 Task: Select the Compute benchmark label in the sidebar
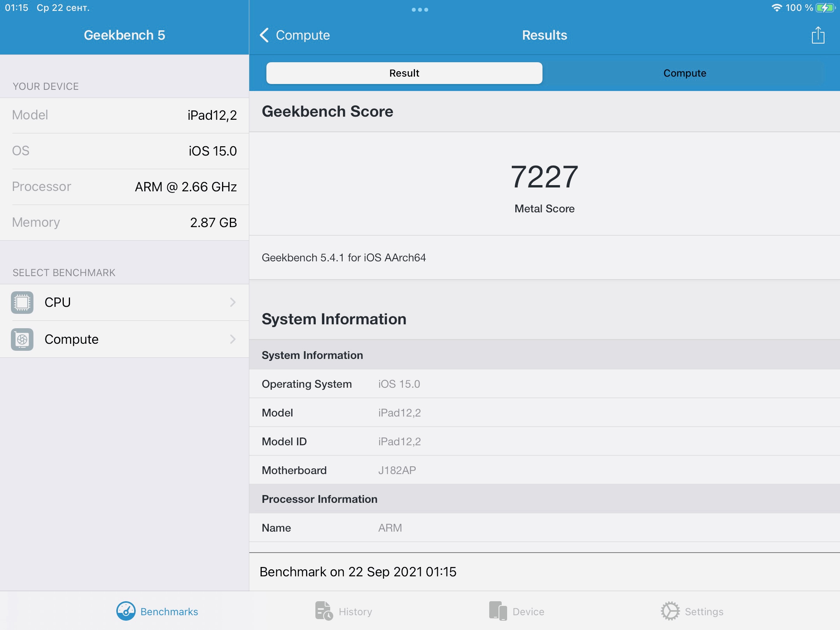[72, 339]
